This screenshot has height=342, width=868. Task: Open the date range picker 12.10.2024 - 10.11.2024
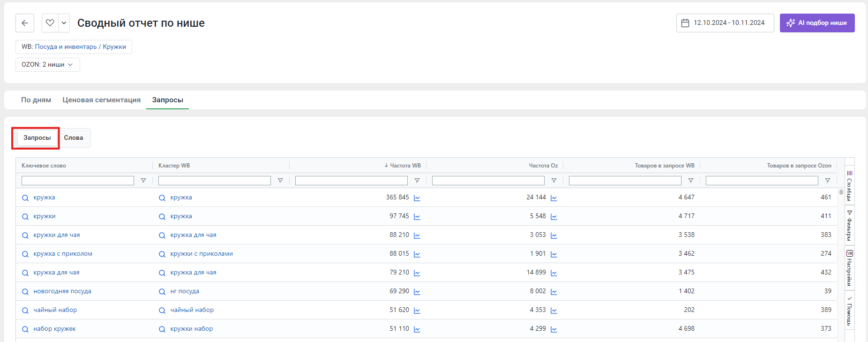coord(725,23)
